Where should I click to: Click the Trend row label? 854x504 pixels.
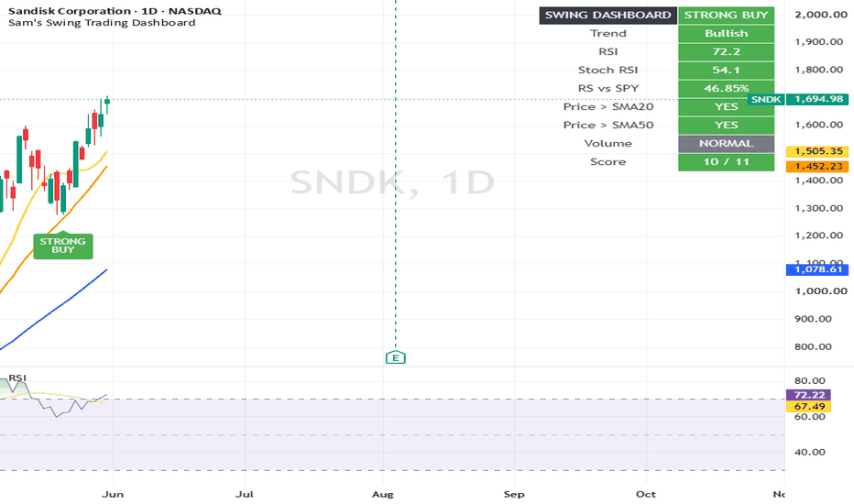click(608, 34)
